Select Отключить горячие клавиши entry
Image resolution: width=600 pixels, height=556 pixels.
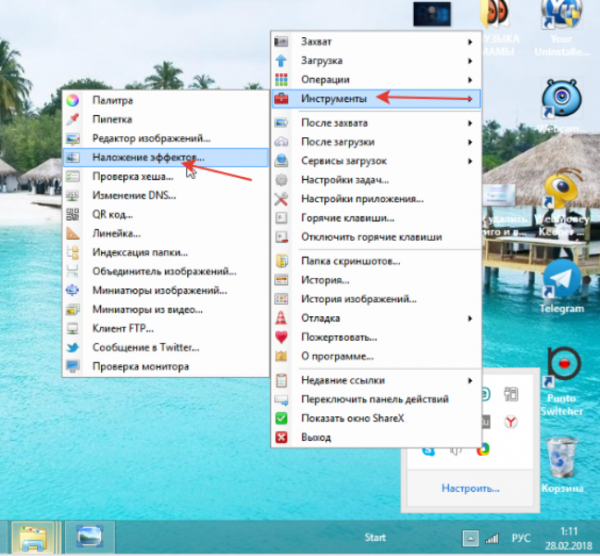[376, 237]
